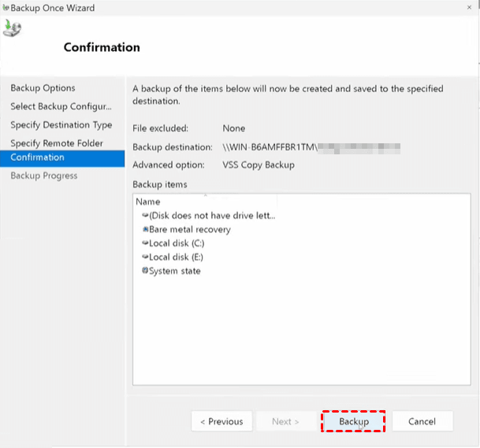Click the Name column header
Image resolution: width=480 pixels, height=448 pixels.
click(148, 202)
